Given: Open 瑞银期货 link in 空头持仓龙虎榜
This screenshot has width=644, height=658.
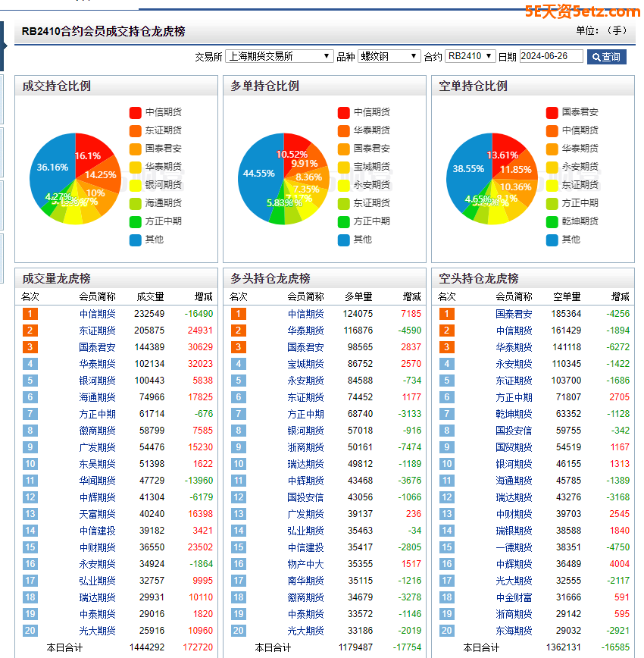Looking at the screenshot, I should coord(514,531).
